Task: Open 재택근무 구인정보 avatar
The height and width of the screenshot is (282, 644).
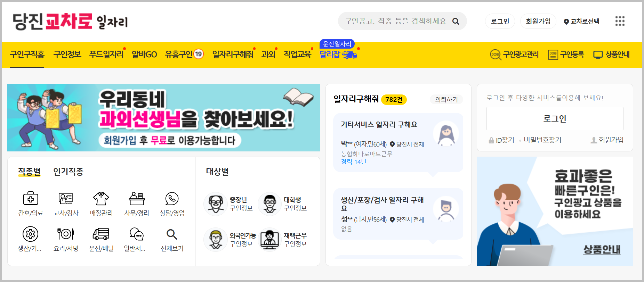Action: tap(269, 239)
